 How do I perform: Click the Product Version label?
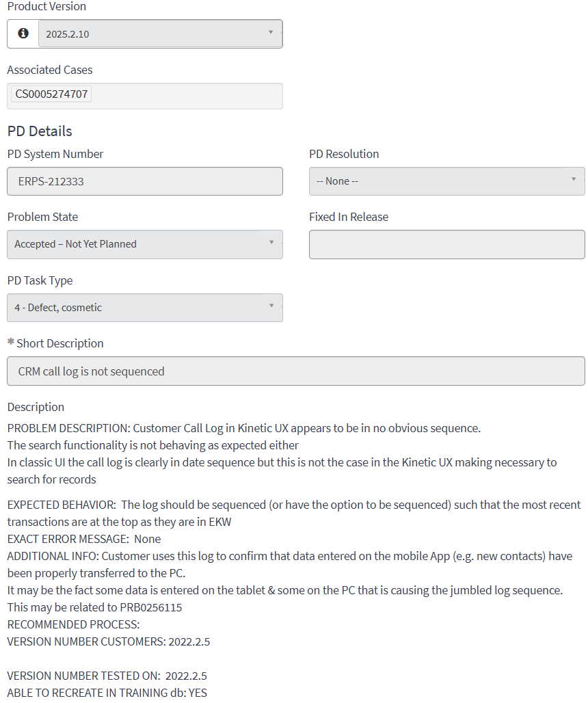click(x=46, y=6)
